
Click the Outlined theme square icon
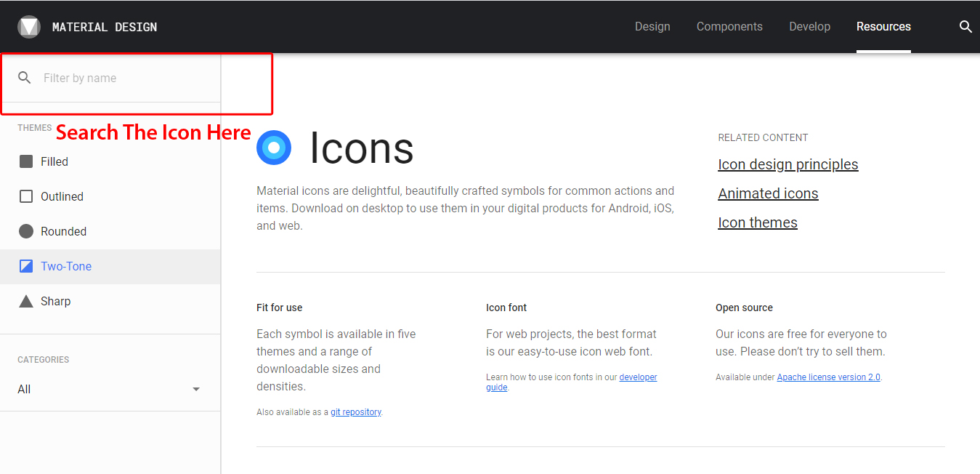point(26,196)
